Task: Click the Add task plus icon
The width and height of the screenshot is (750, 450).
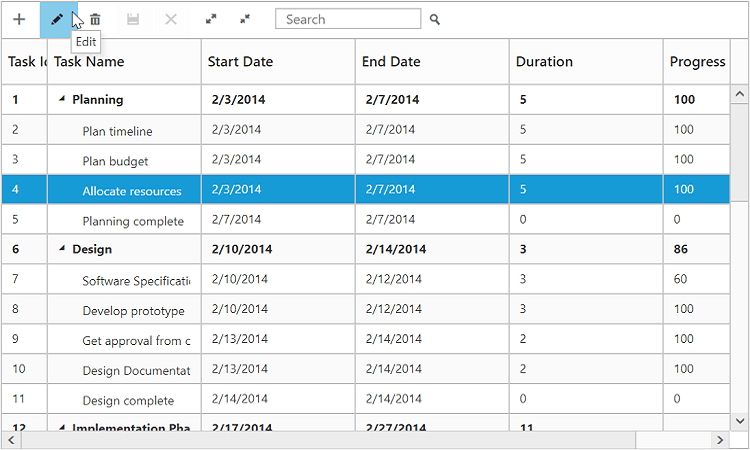Action: tap(19, 19)
